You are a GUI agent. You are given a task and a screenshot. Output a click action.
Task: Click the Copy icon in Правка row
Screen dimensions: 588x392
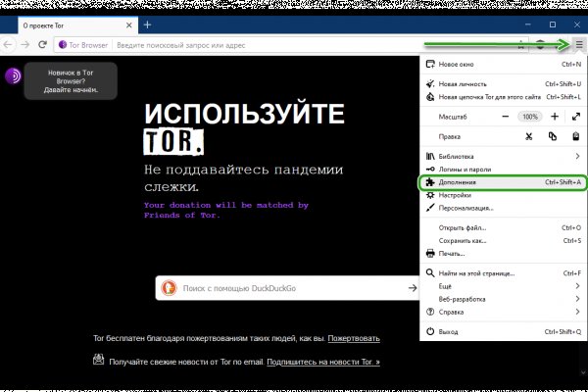coord(553,136)
